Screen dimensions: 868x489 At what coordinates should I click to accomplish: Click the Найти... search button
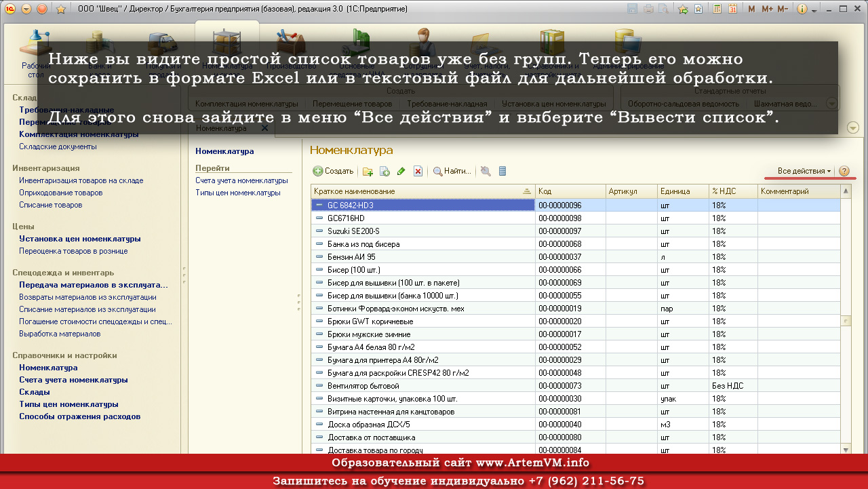[452, 171]
